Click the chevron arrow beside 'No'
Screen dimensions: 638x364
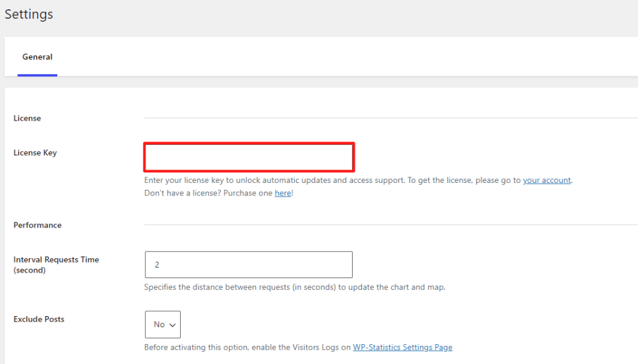tap(173, 325)
